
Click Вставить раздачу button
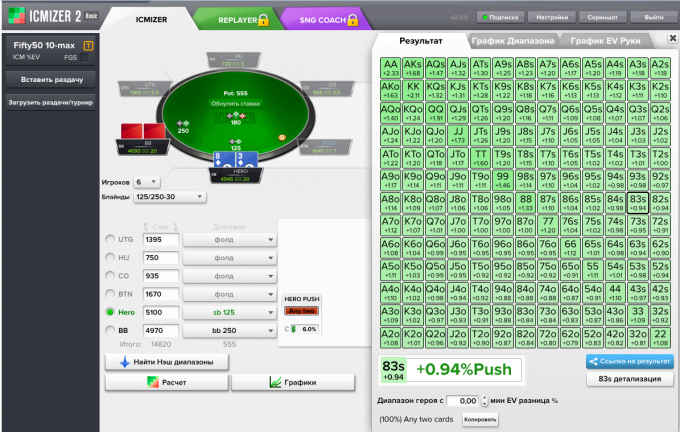pyautogui.click(x=52, y=79)
